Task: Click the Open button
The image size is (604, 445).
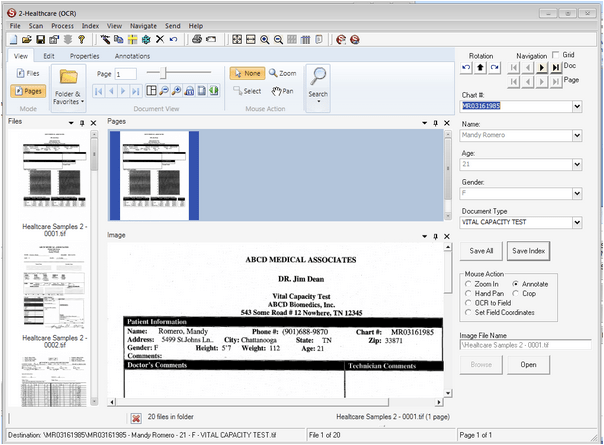Action: tap(528, 364)
